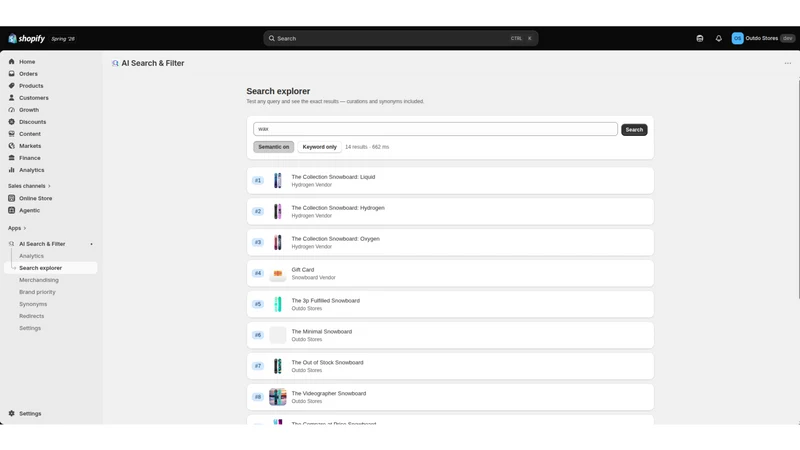Click the Gift Card thumbnail
The width and height of the screenshot is (800, 450).
(278, 273)
